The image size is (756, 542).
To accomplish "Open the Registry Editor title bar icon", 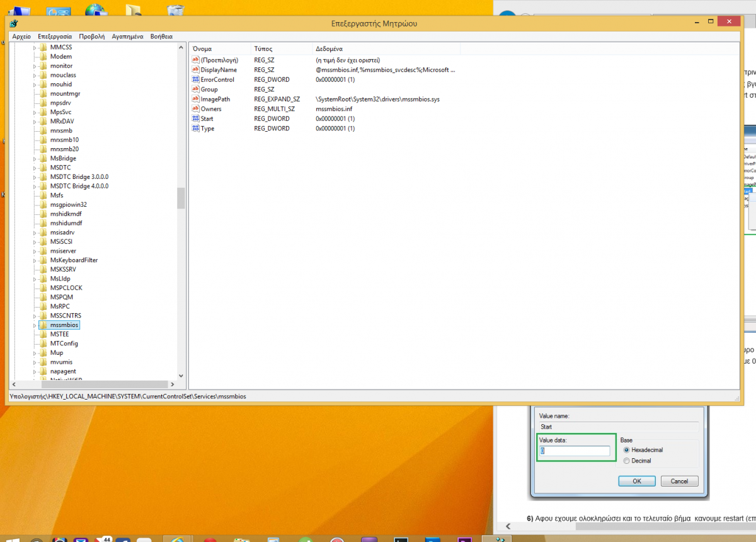I will 14,23.
